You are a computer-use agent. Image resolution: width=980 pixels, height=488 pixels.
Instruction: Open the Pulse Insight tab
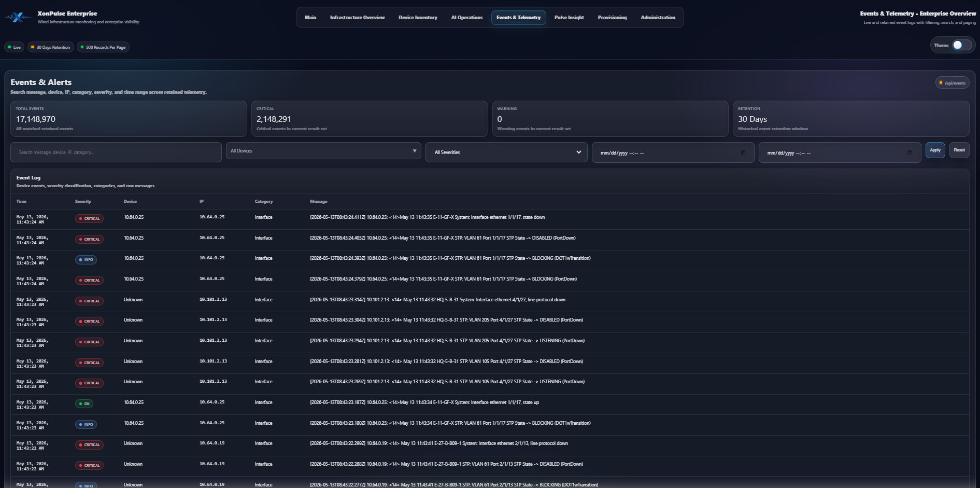click(569, 18)
